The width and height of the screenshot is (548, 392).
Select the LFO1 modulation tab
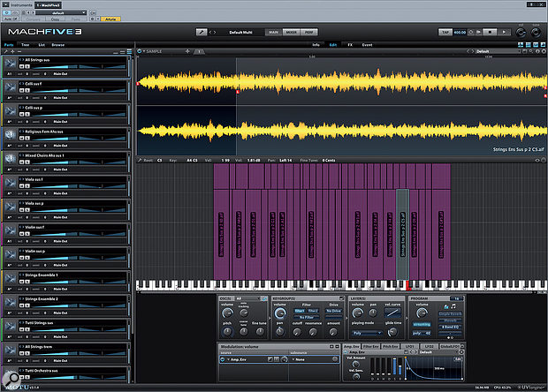click(x=409, y=346)
